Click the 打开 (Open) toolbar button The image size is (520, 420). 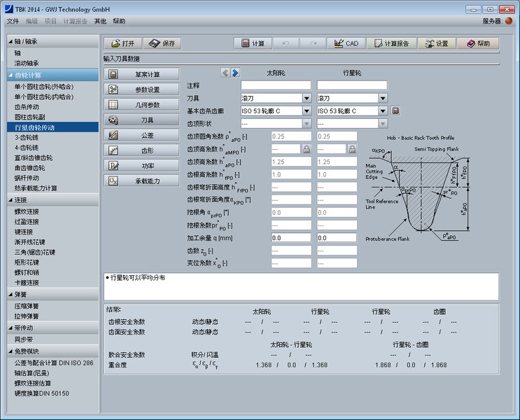pyautogui.click(x=123, y=43)
